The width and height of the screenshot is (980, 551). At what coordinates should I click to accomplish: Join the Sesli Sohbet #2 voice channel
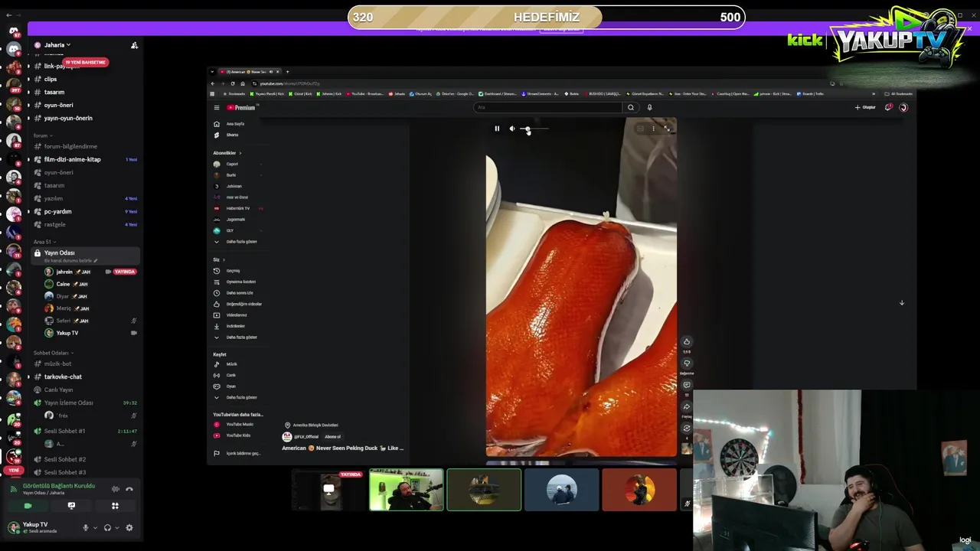click(x=64, y=460)
